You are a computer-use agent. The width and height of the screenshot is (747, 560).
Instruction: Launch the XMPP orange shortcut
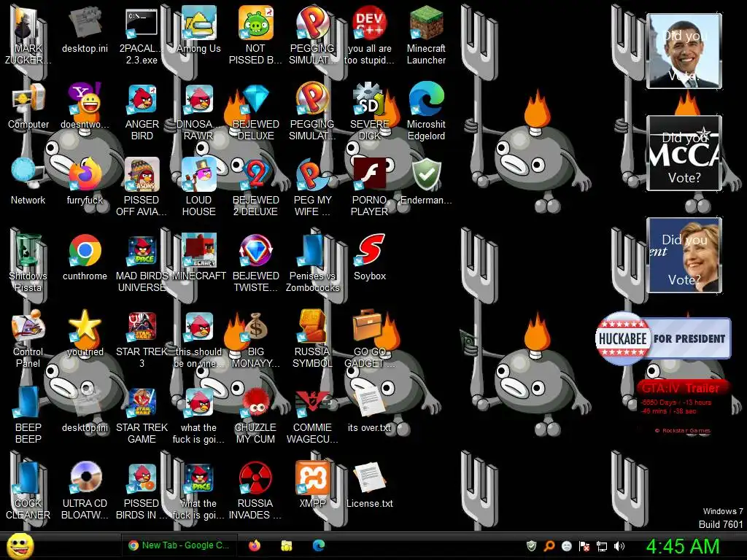(312, 485)
